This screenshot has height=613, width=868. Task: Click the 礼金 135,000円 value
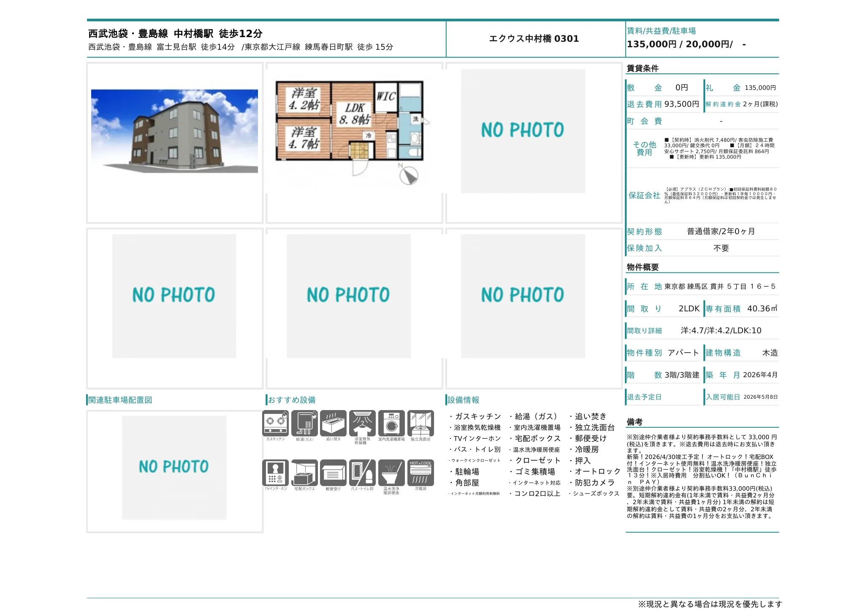(760, 88)
